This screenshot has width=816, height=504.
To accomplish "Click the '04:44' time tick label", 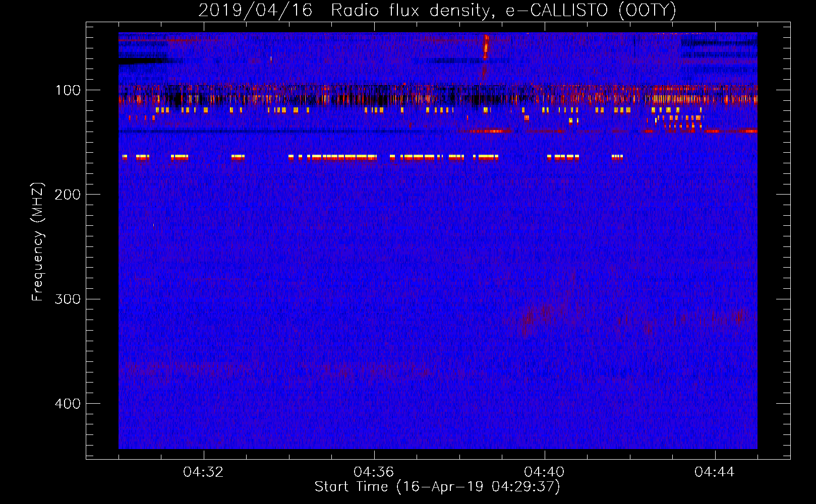I will [x=715, y=472].
